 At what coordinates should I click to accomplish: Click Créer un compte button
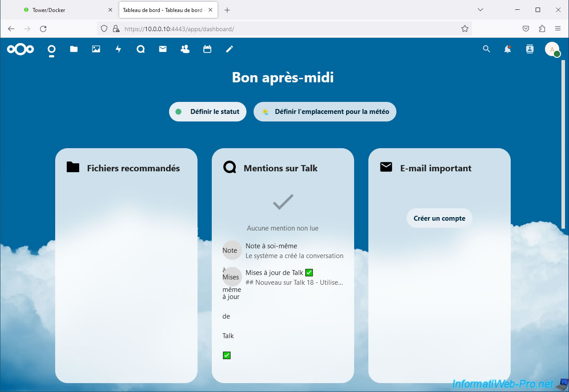coord(439,218)
